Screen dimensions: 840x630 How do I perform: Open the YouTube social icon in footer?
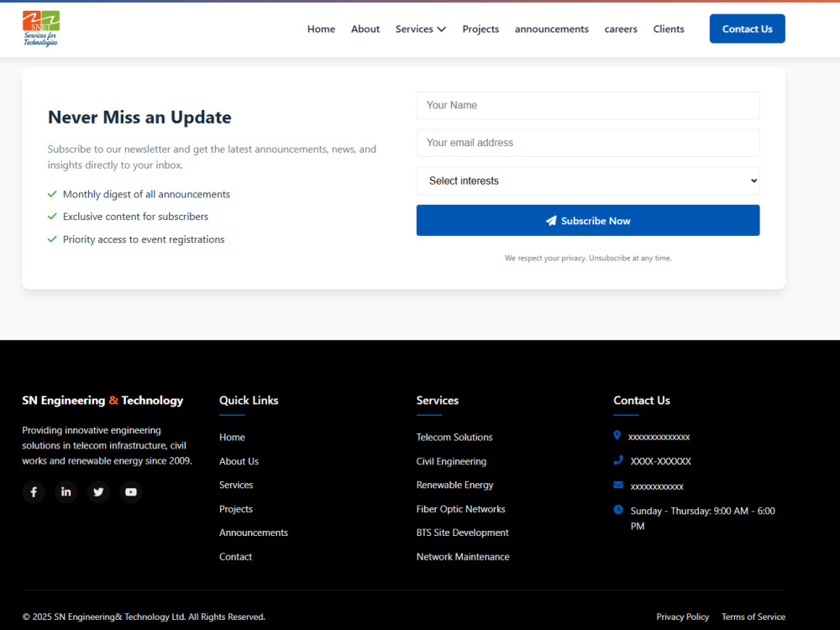131,491
